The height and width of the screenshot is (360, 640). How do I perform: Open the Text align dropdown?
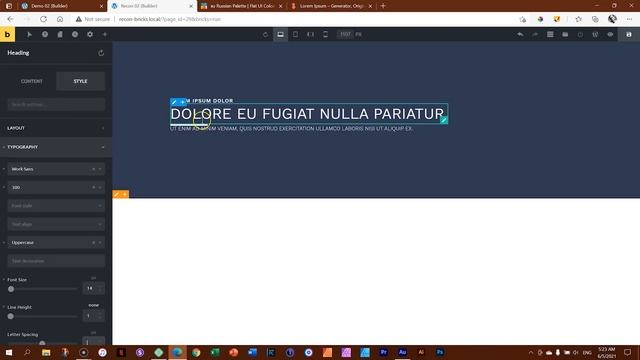tap(56, 224)
